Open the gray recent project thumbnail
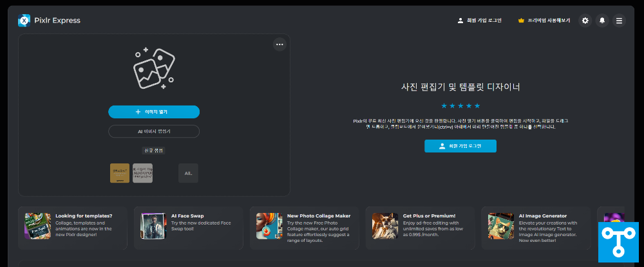 tap(142, 173)
